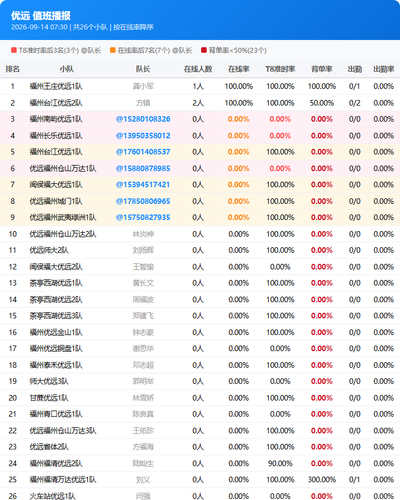Select team 优远福州仓山万达2队
Image resolution: width=400 pixels, height=500 pixels.
(63, 234)
